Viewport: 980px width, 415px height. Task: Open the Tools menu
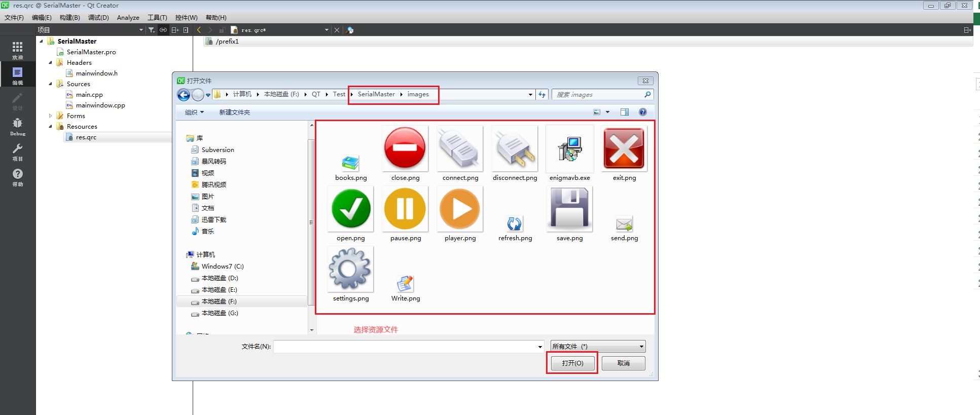[x=157, y=17]
